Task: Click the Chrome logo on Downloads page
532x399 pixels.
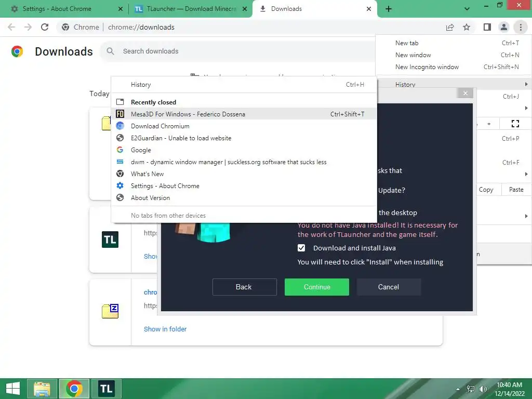Action: [x=17, y=51]
